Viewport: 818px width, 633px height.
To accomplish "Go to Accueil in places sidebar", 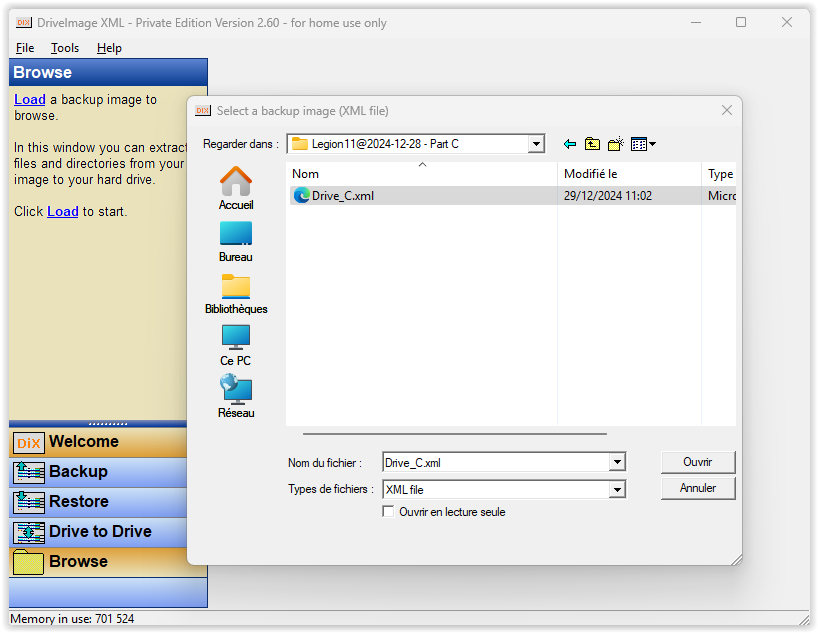I will pyautogui.click(x=236, y=188).
